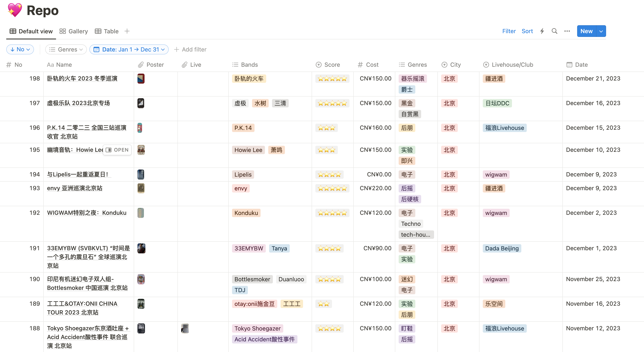
Task: Click the pink heart page icon
Action: [x=15, y=10]
